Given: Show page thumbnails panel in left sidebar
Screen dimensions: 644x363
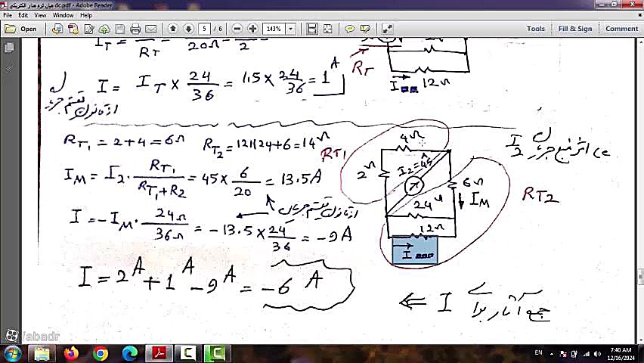Looking at the screenshot, I should pyautogui.click(x=8, y=48).
